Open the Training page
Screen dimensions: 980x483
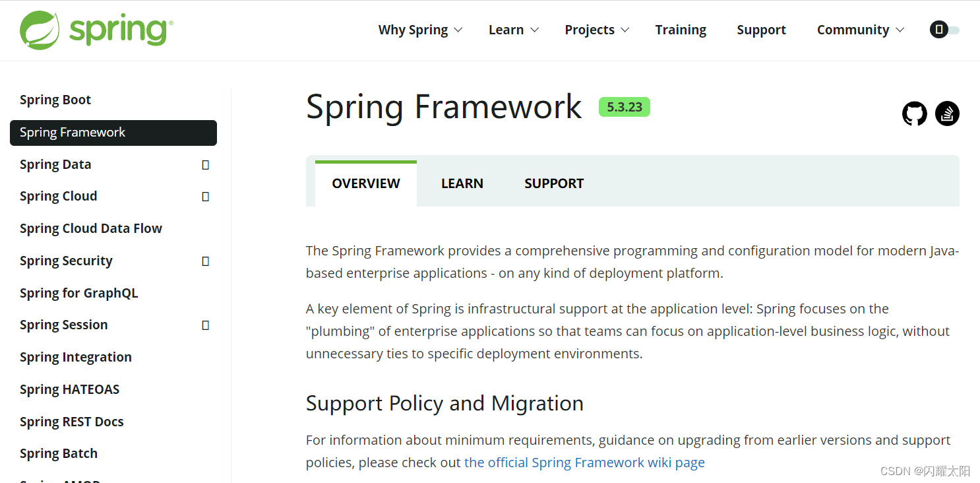[x=681, y=30]
